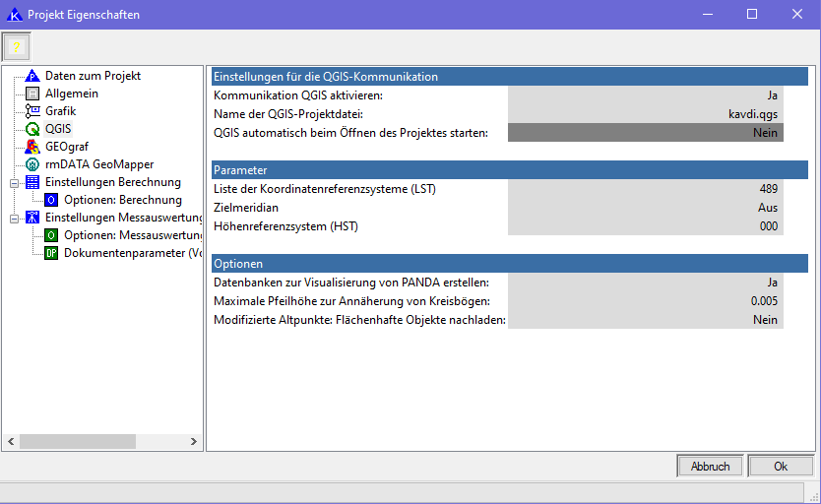Select the Daten zum Projekt icon
The image size is (821, 504).
(32, 76)
